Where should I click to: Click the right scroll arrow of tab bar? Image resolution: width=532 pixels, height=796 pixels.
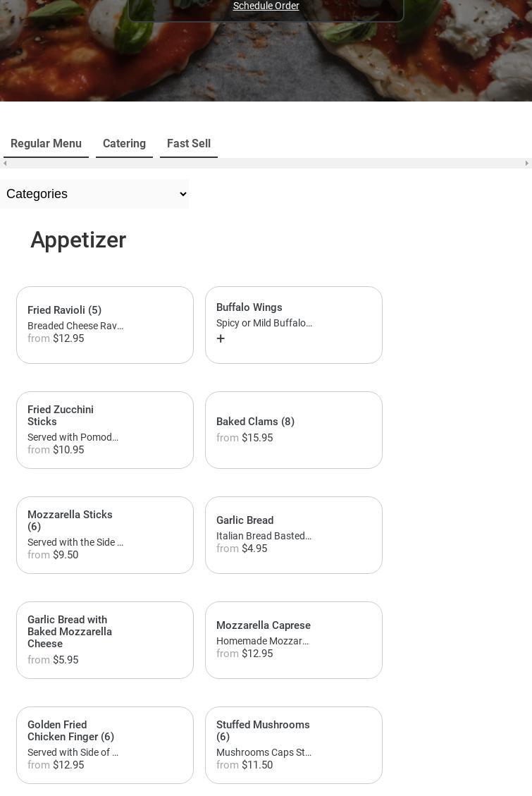point(526,164)
